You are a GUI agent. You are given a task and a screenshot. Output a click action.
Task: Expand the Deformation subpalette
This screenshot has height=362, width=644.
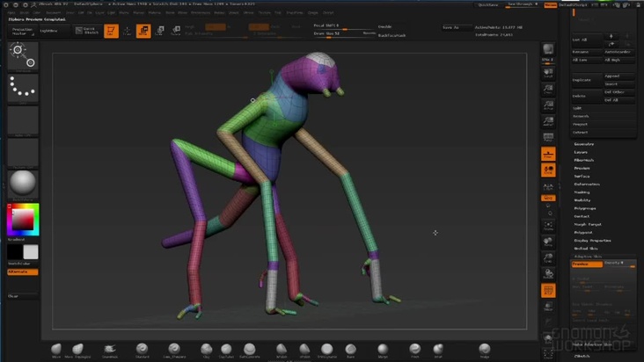click(x=587, y=184)
